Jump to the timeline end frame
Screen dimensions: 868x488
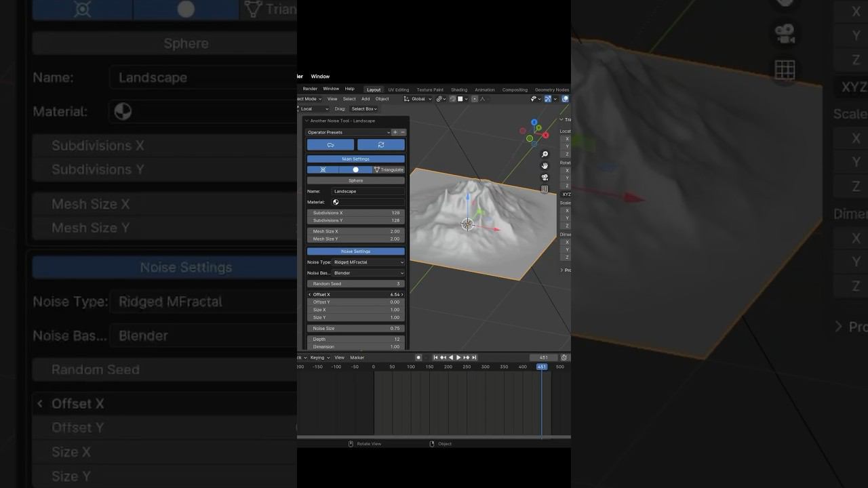(x=474, y=357)
